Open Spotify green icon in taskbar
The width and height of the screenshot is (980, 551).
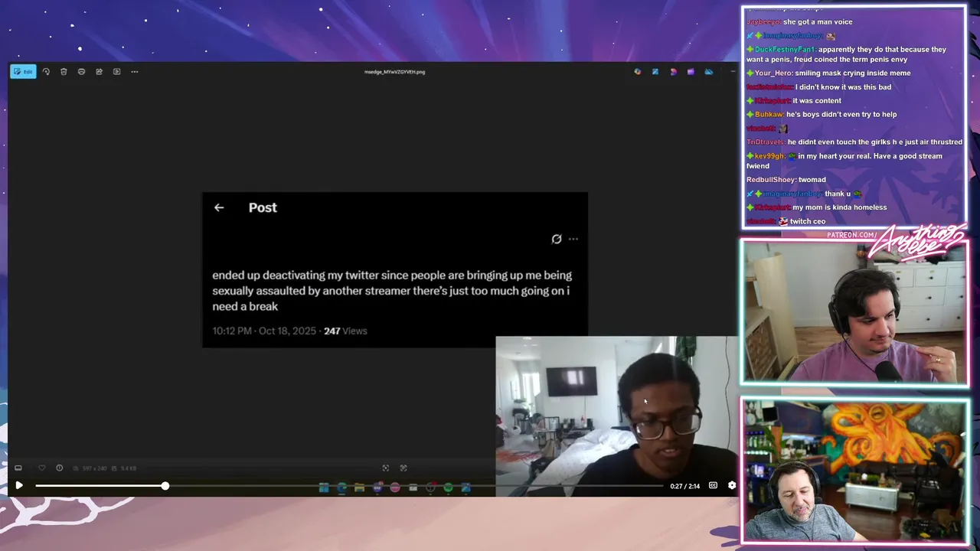tap(448, 487)
